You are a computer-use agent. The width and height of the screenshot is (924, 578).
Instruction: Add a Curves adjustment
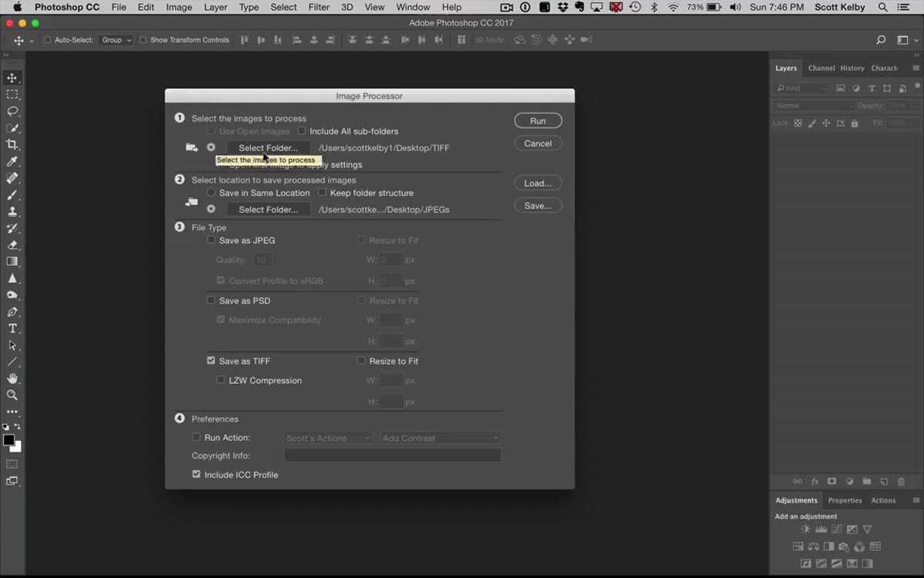(836, 529)
